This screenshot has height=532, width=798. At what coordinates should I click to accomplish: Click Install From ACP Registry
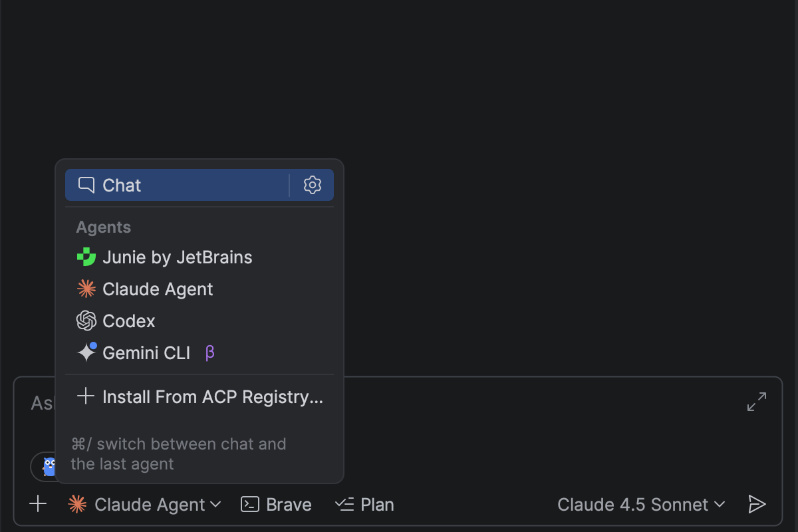point(211,397)
